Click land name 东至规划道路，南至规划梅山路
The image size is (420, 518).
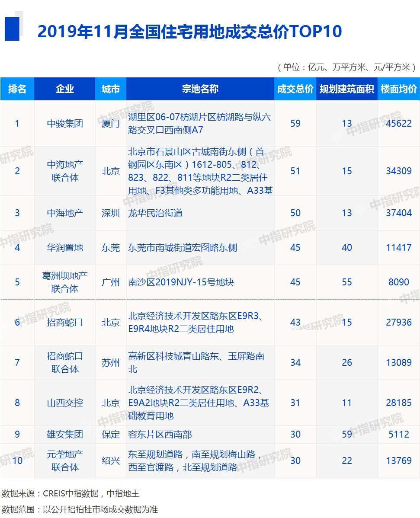coord(195,460)
